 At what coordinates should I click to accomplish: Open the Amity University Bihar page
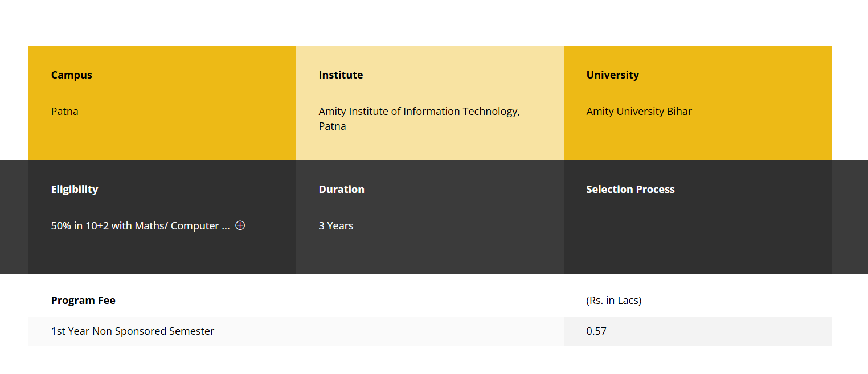click(639, 111)
